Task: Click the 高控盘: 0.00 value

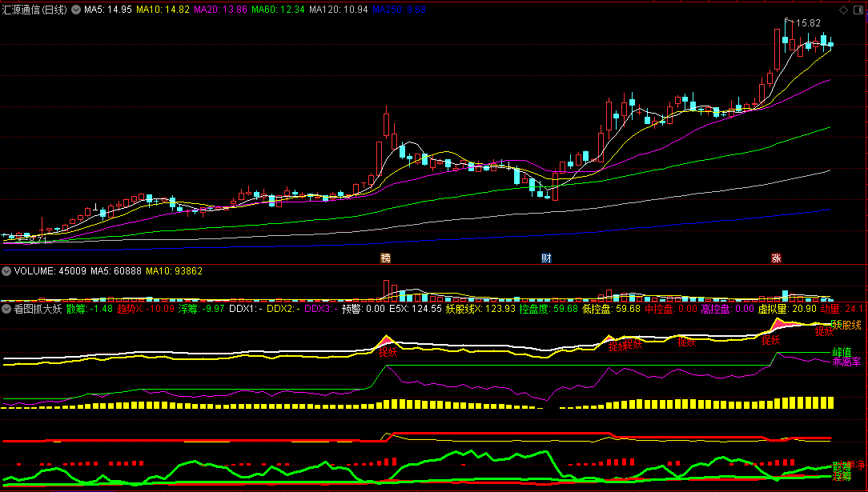Action: point(727,309)
